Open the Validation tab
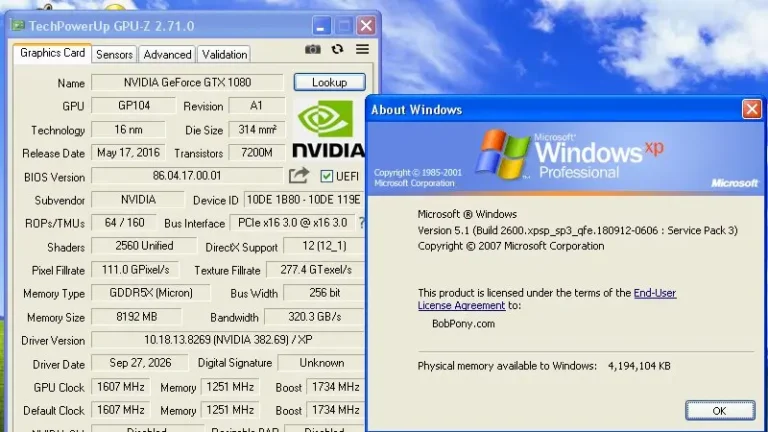Image resolution: width=768 pixels, height=432 pixels. [224, 54]
